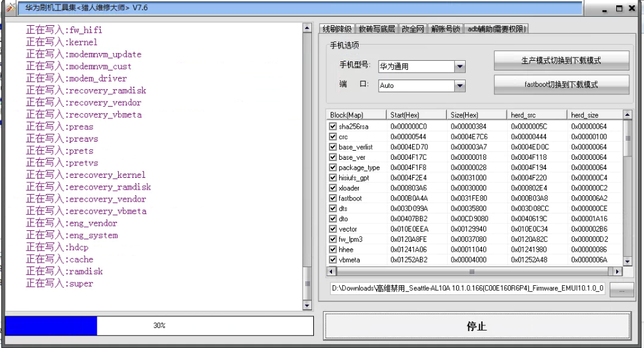Toggle base_verlist checkbox

tap(333, 147)
